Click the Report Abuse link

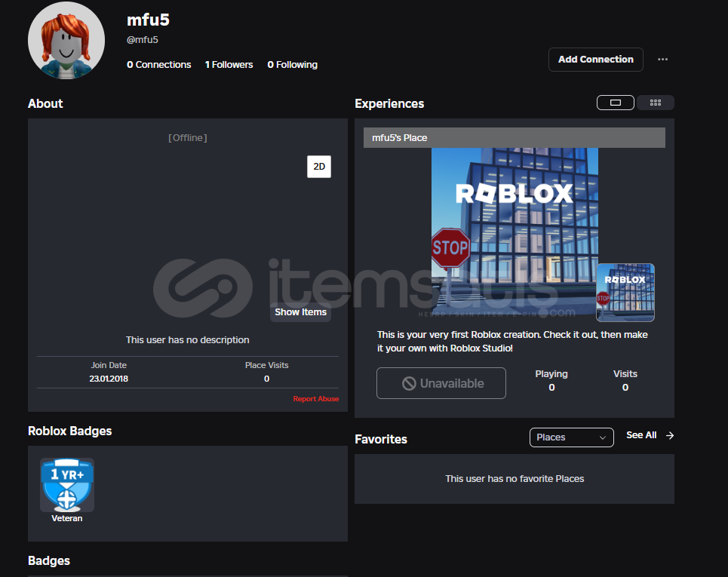[315, 399]
